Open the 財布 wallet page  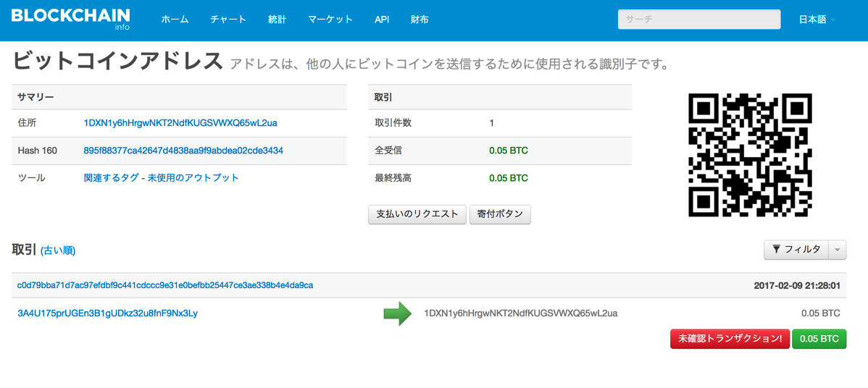(x=420, y=20)
